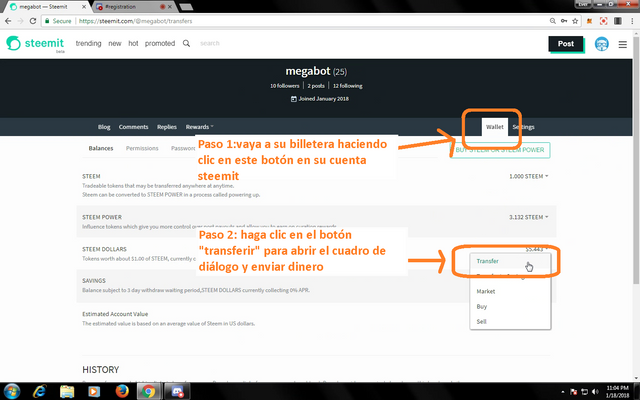This screenshot has height=400, width=640.
Task: Reload the page with the refresh icon
Action: click(33, 21)
